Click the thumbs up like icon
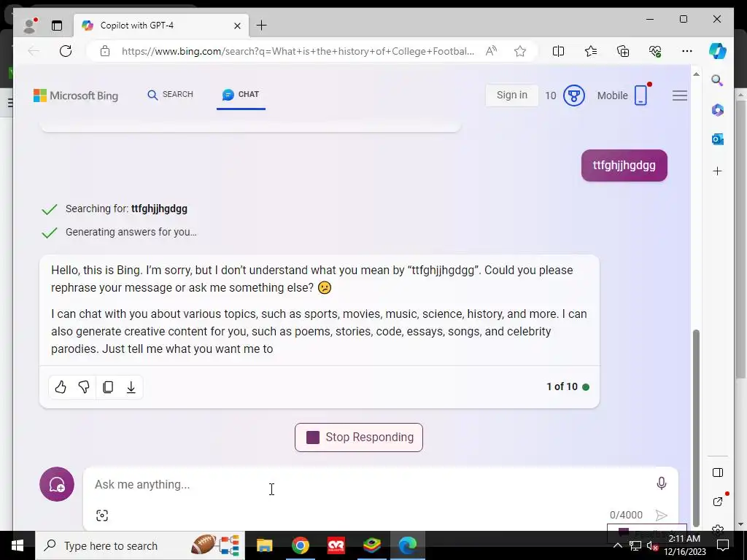The height and width of the screenshot is (560, 747). coord(61,387)
